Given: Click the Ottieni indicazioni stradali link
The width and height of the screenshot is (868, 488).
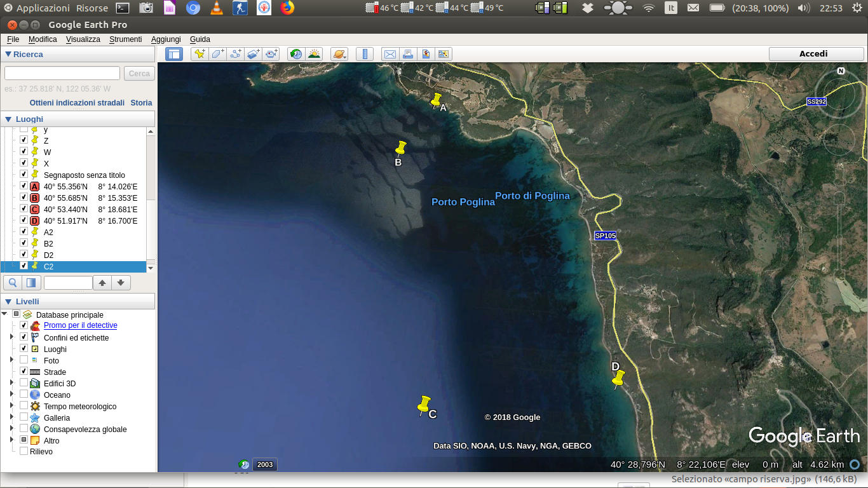Looking at the screenshot, I should pos(77,102).
